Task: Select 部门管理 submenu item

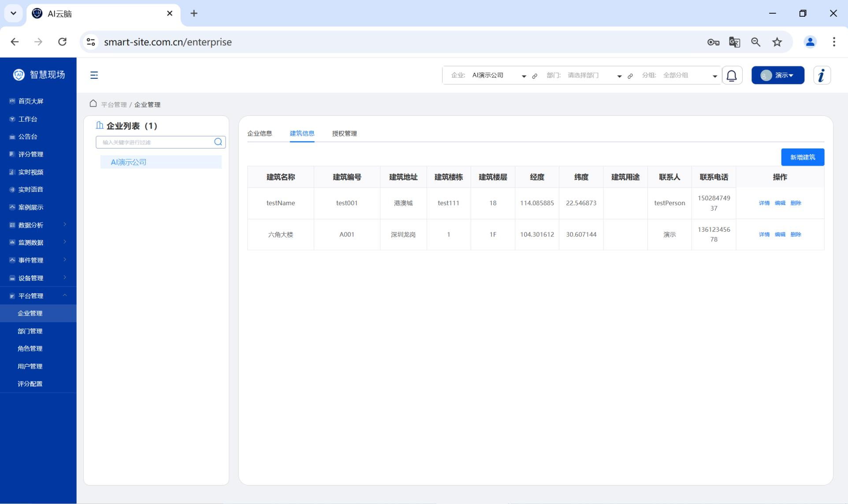Action: click(38, 331)
